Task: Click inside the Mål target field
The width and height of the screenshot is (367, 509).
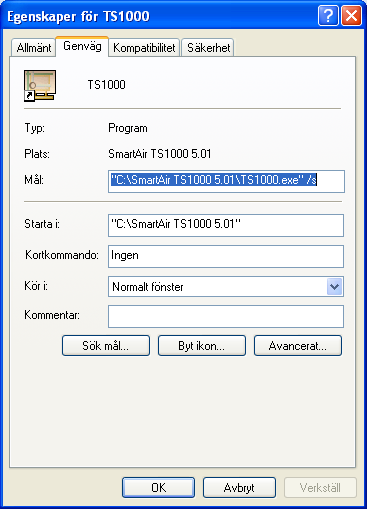Action: tap(226, 181)
